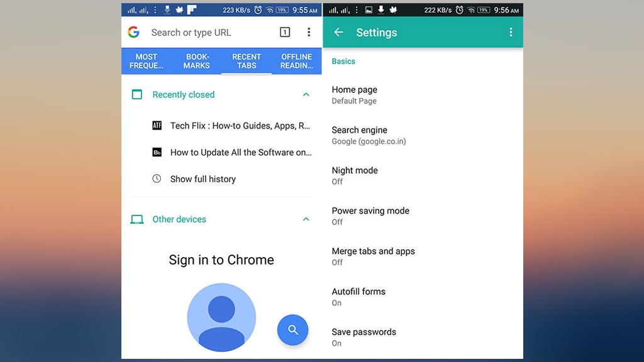Open the Settings overflow menu
644x362 pixels.
tap(511, 32)
